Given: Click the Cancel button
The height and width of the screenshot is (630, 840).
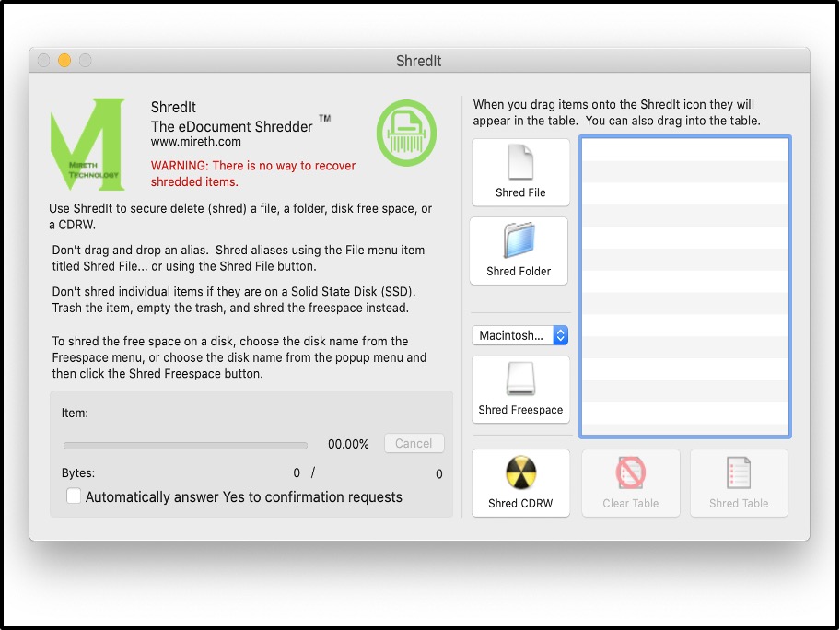Looking at the screenshot, I should (414, 444).
